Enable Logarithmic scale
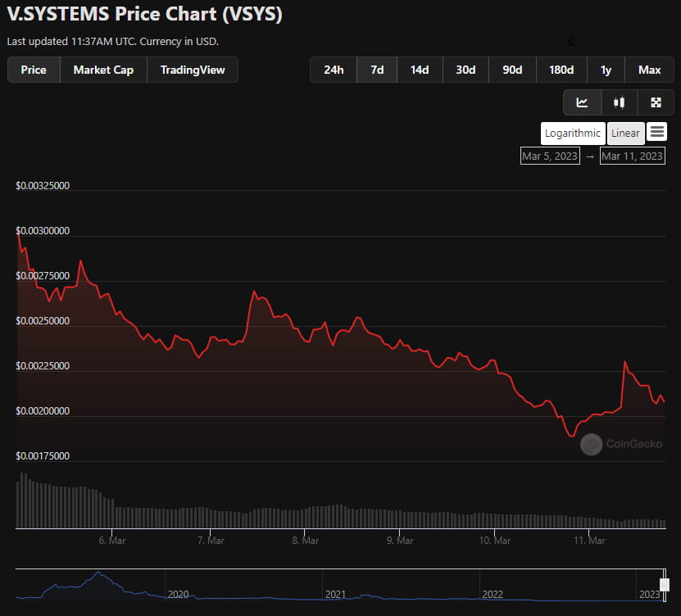This screenshot has height=616, width=681. coord(573,133)
